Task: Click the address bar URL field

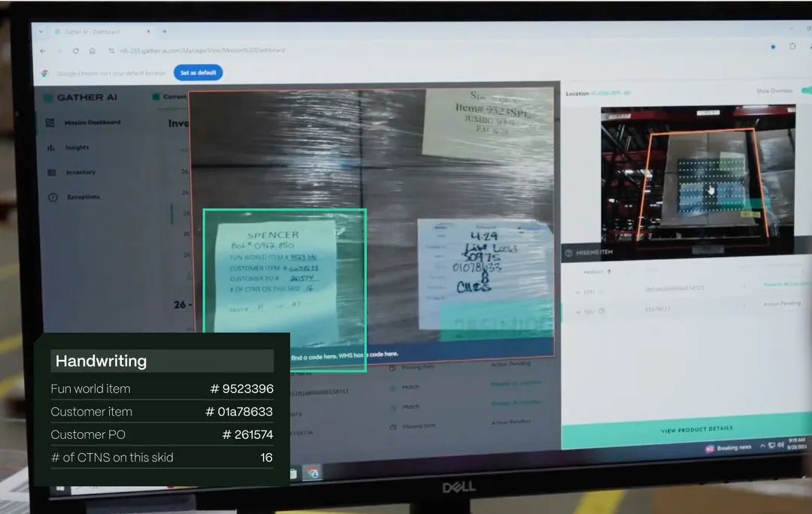Action: click(202, 50)
